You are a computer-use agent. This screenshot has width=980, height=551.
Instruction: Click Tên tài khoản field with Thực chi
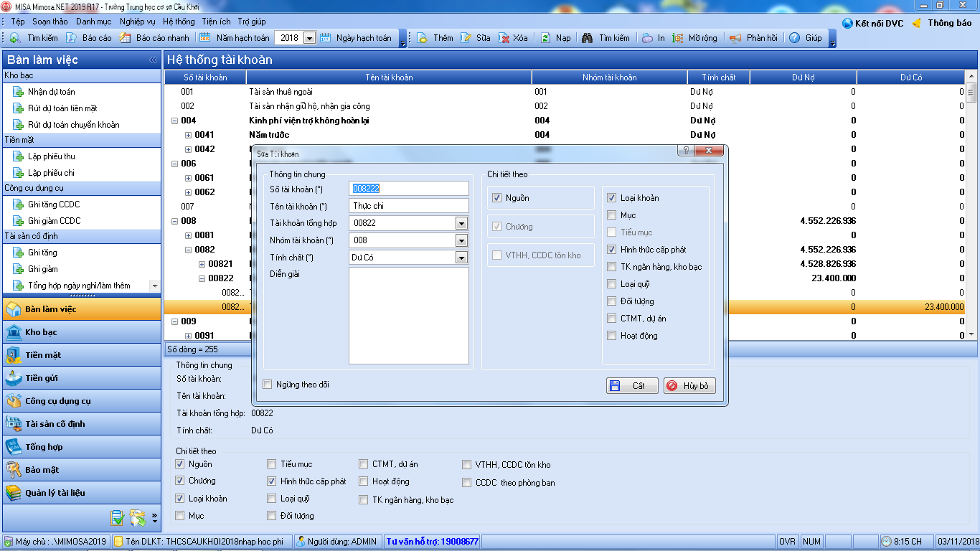pos(408,206)
